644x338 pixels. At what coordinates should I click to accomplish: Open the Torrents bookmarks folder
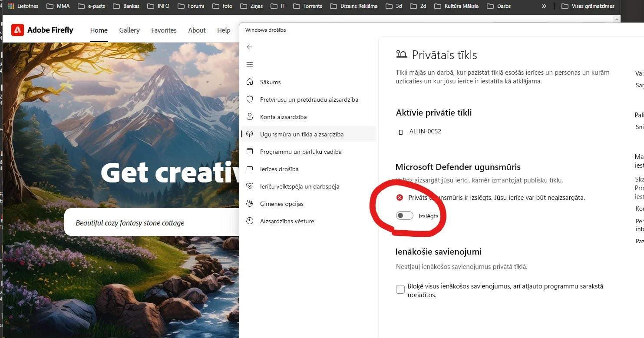pos(308,6)
